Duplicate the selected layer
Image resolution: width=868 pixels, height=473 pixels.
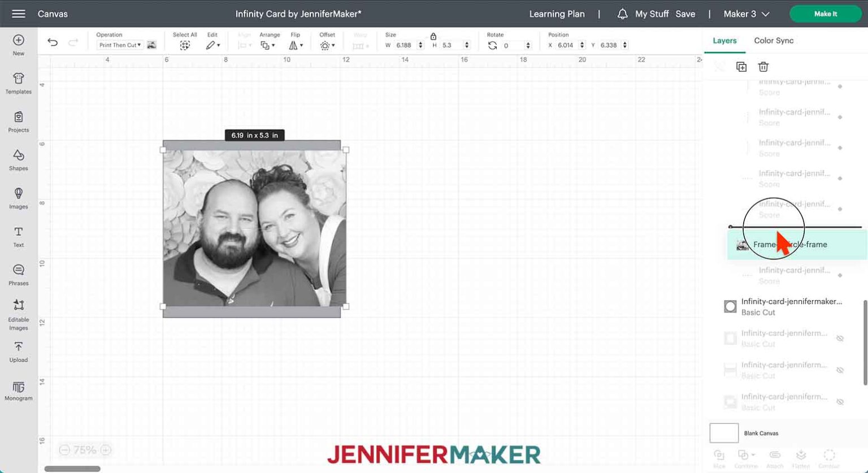pyautogui.click(x=741, y=67)
